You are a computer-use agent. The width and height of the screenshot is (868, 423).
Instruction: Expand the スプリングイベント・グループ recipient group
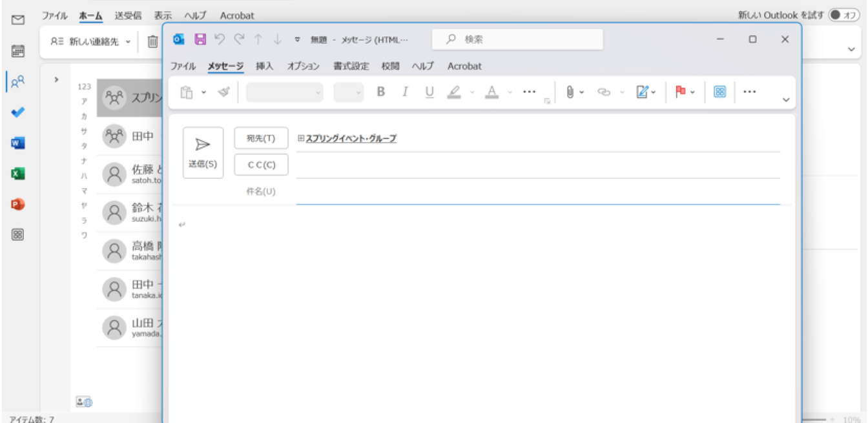[301, 138]
